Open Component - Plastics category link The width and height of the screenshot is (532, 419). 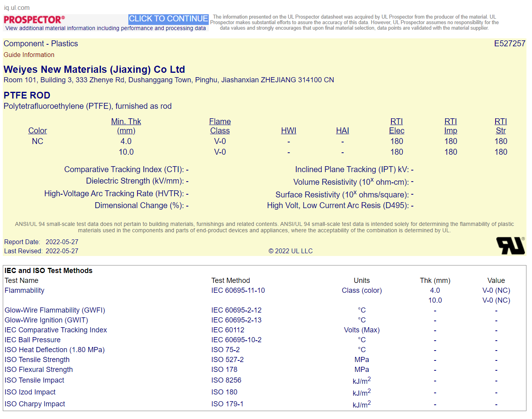[41, 44]
